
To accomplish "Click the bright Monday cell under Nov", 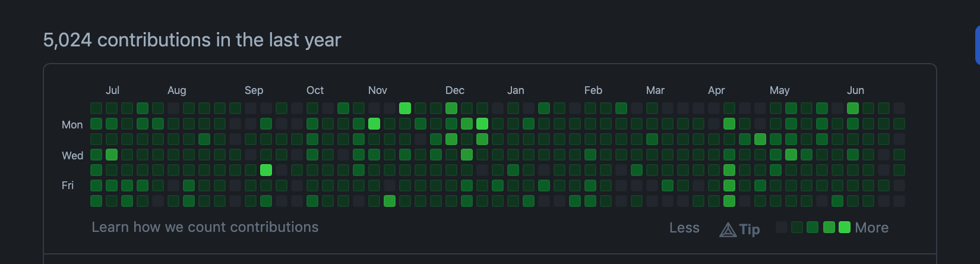I will pos(374,124).
